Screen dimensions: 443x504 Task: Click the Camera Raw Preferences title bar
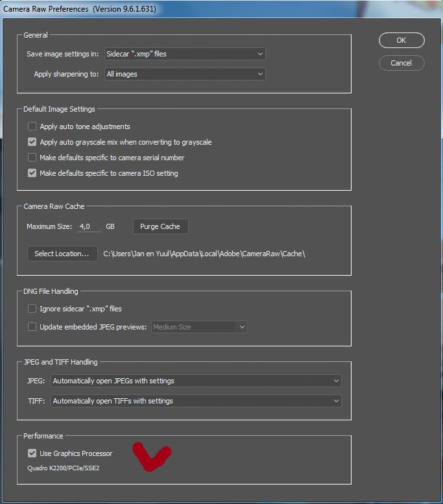coord(222,8)
